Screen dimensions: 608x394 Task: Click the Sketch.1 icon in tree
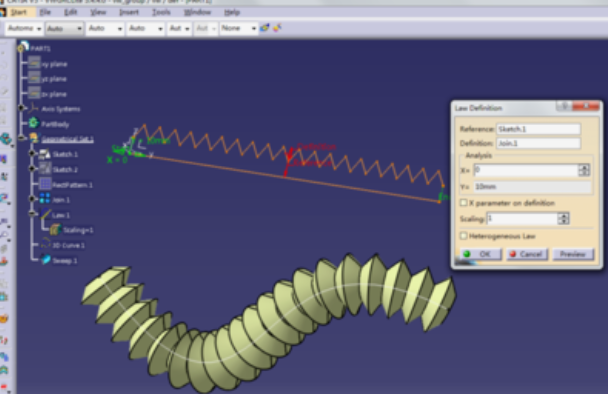pyautogui.click(x=45, y=154)
